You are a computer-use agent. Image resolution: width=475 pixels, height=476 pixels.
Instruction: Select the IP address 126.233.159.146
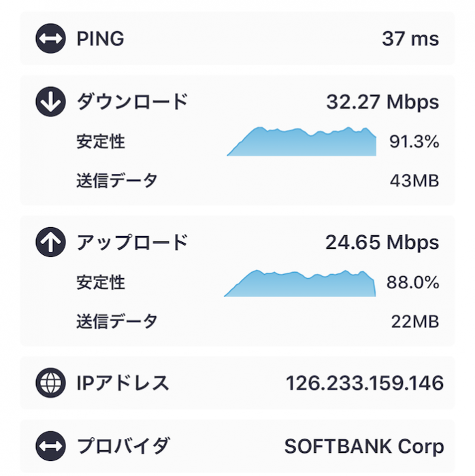click(365, 383)
